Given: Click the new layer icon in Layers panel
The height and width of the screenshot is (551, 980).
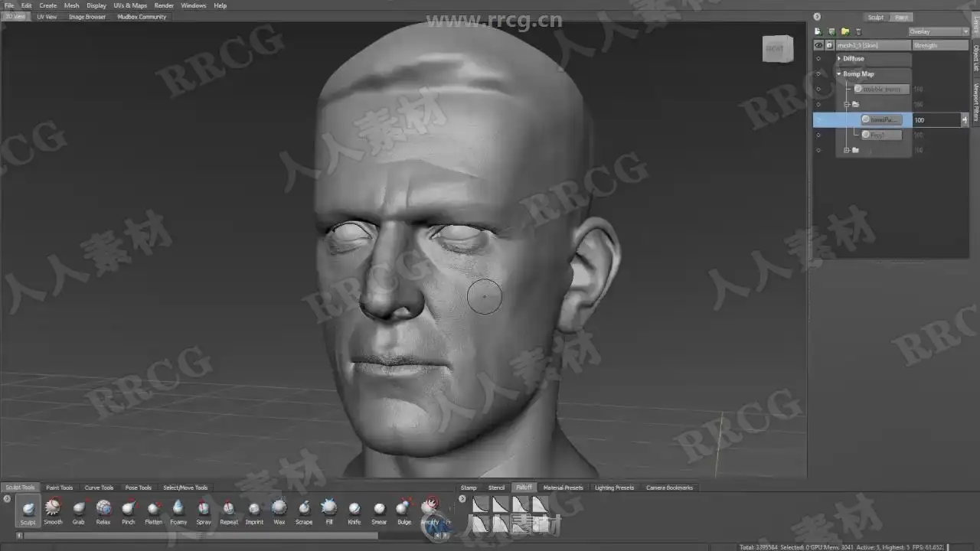Looking at the screenshot, I should point(818,31).
